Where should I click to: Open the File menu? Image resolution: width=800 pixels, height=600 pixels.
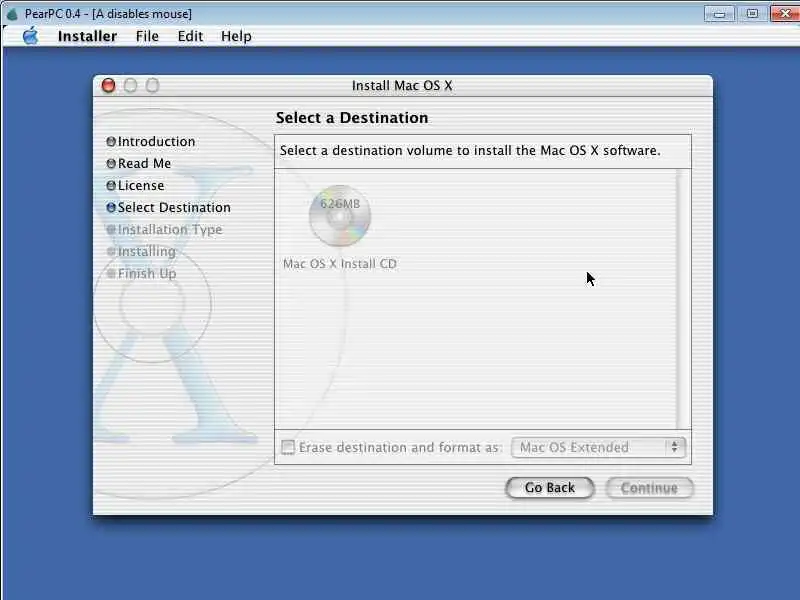147,36
